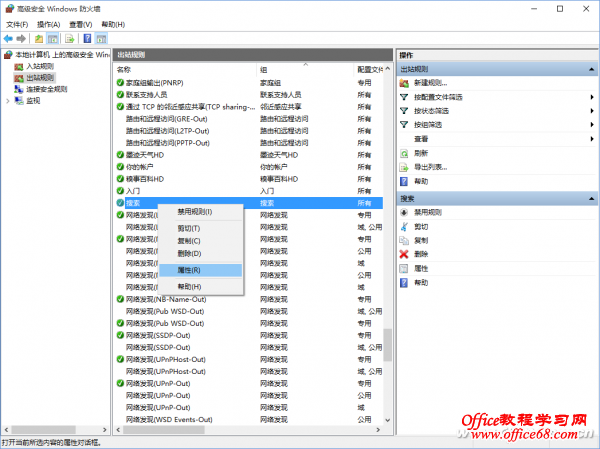
Task: Open the 按状态筛选 submenu arrow
Action: click(592, 111)
